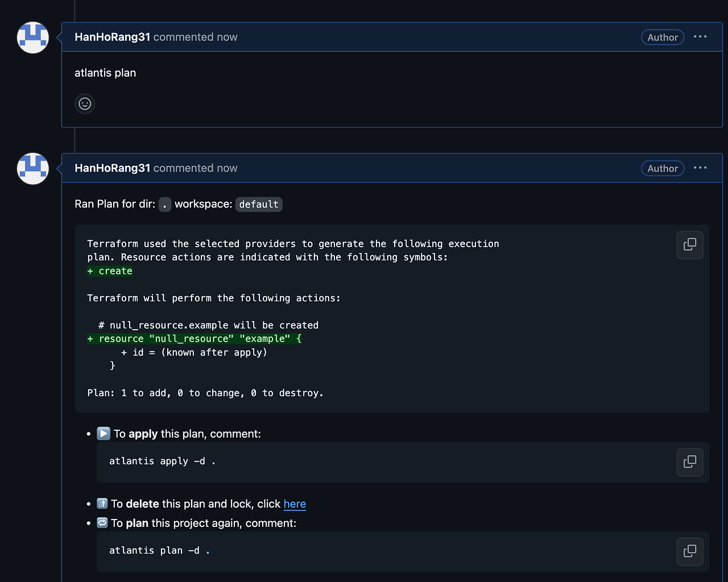Select the 'atlantis plan' comment text
728x582 pixels.
coord(105,73)
